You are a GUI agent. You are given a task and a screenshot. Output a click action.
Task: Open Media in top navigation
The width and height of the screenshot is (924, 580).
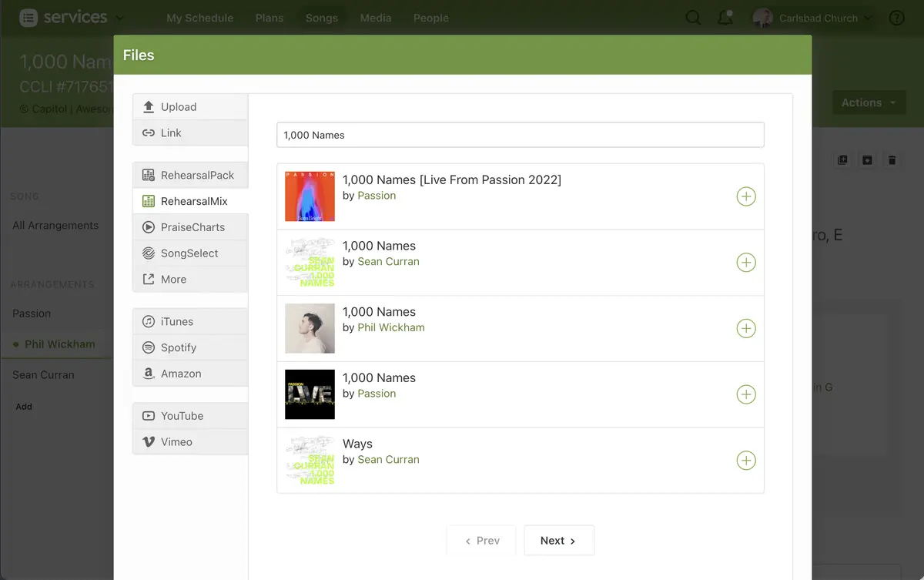[x=376, y=18]
